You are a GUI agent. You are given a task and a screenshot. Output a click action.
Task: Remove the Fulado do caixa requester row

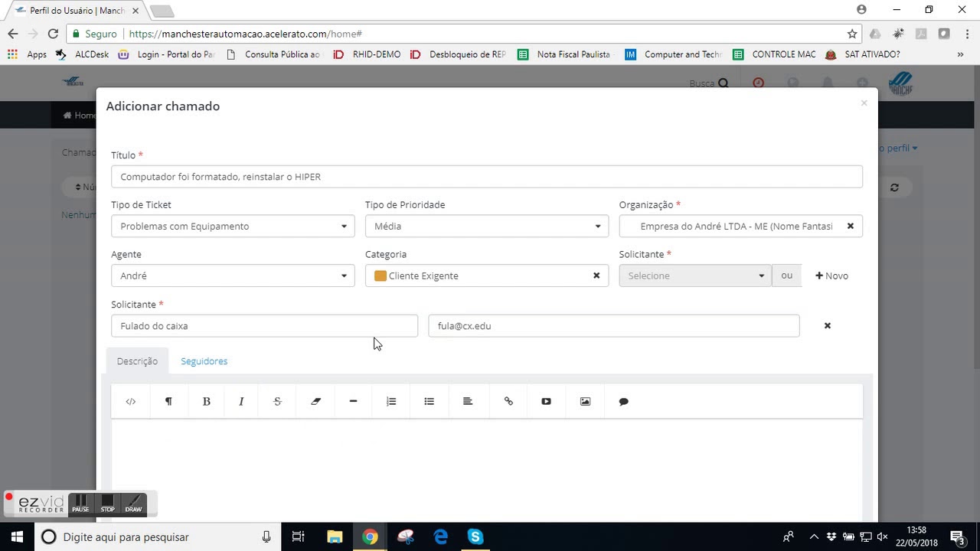[x=827, y=325]
